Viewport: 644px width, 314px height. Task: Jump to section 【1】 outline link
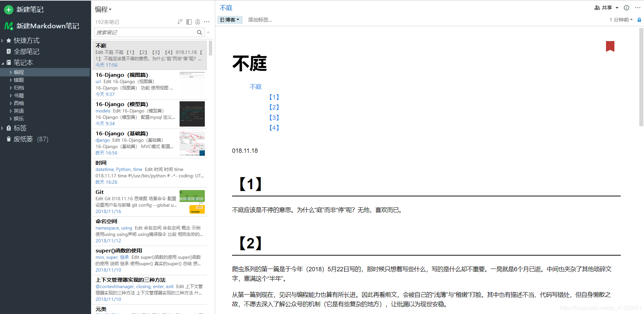[x=274, y=97]
